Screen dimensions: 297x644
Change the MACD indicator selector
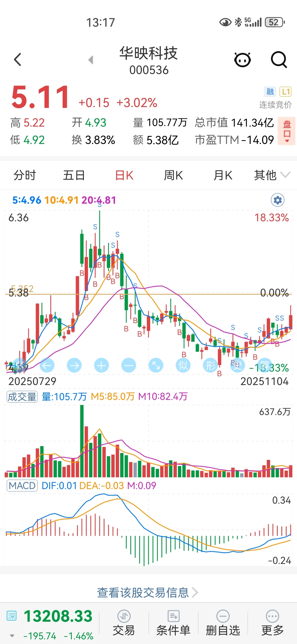coord(22,486)
